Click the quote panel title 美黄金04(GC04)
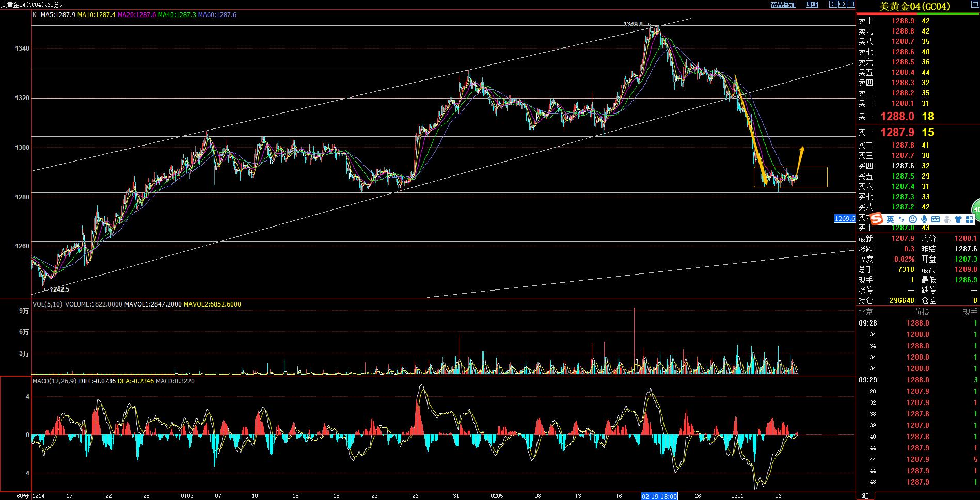Screen dimensions: 980x500 pyautogui.click(x=915, y=6)
